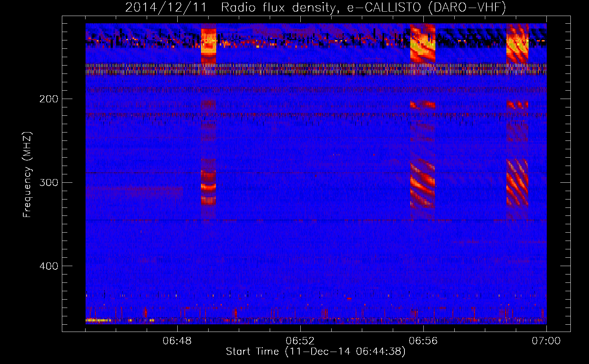Click the 06:56 time tick label
The height and width of the screenshot is (364, 589).
click(x=423, y=341)
